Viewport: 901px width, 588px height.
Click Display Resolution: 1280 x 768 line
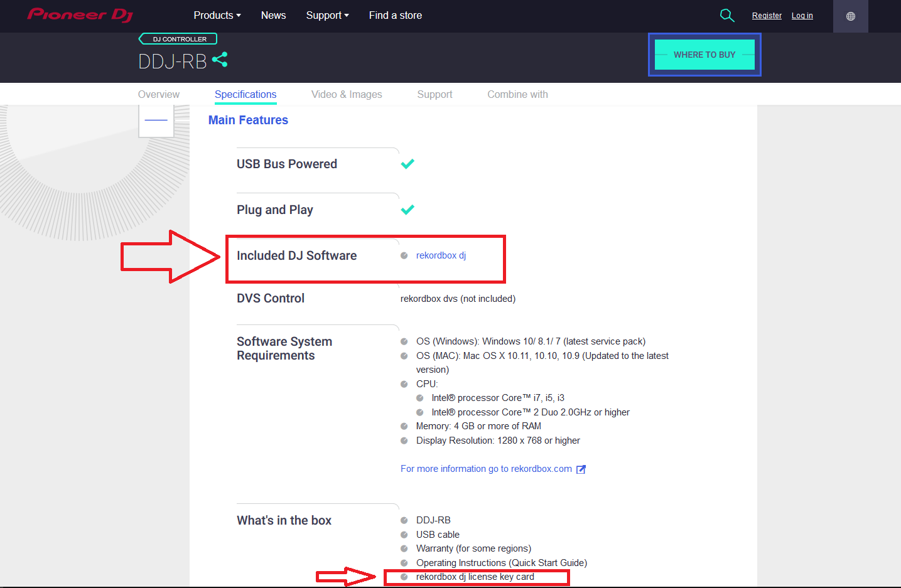498,441
